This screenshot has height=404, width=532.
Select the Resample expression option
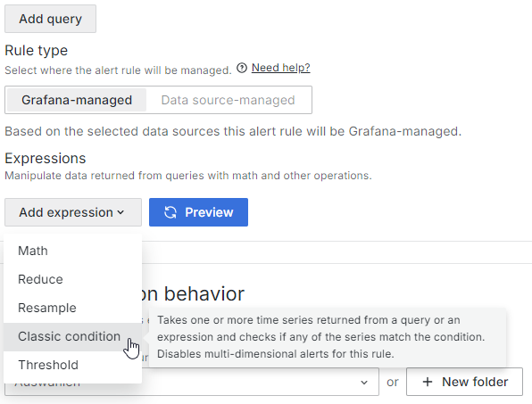coord(72,308)
